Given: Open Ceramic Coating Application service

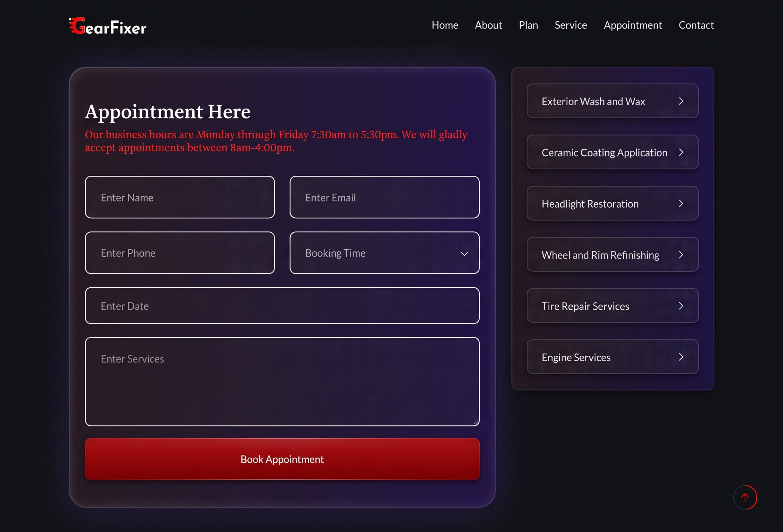Looking at the screenshot, I should pos(613,152).
